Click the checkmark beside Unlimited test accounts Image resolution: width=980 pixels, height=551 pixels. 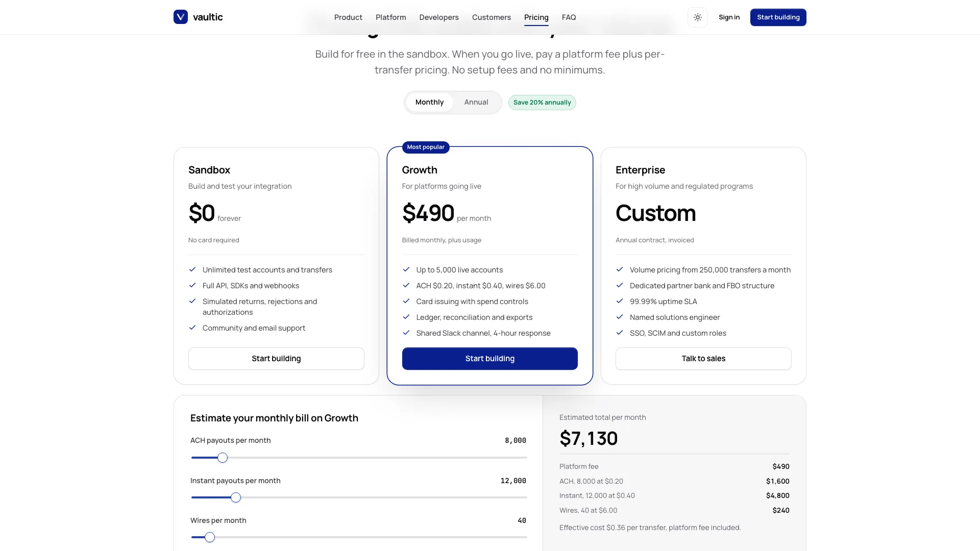click(x=192, y=269)
